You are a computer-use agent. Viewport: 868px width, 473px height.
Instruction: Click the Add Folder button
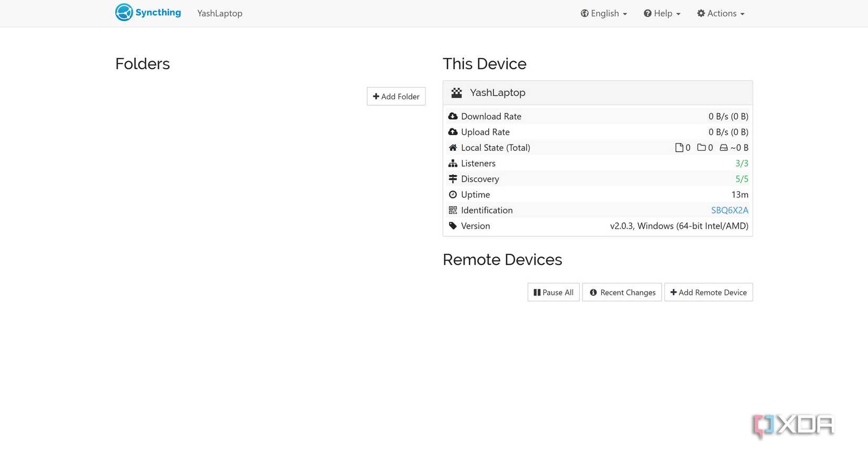click(x=396, y=96)
